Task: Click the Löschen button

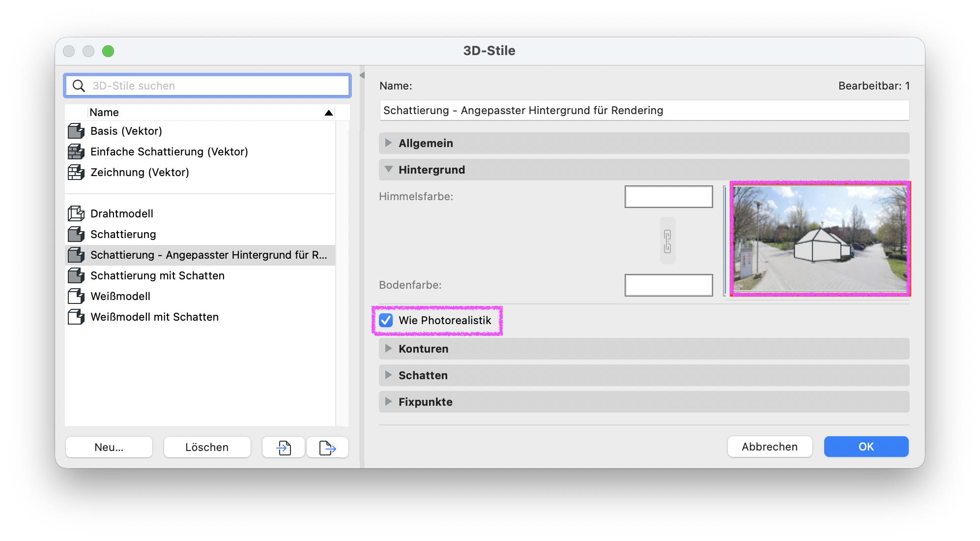Action: [x=207, y=448]
